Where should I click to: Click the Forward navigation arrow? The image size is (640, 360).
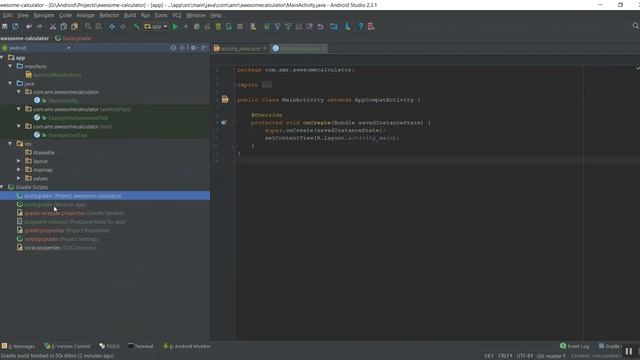pyautogui.click(x=123, y=27)
